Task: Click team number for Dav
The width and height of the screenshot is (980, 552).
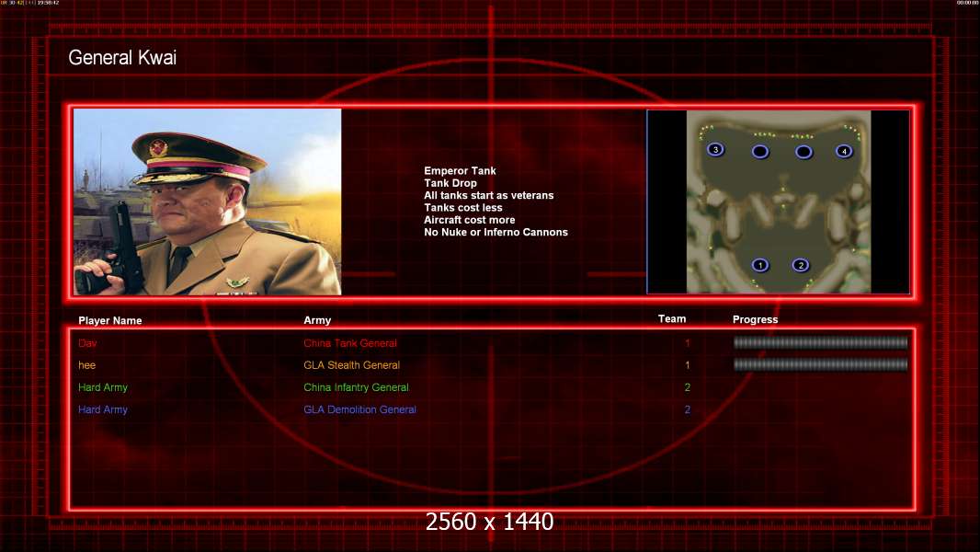Action: (688, 343)
